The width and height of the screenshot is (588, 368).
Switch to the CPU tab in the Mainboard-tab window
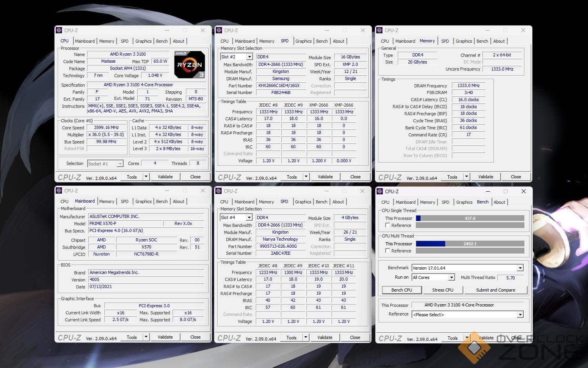(65, 201)
